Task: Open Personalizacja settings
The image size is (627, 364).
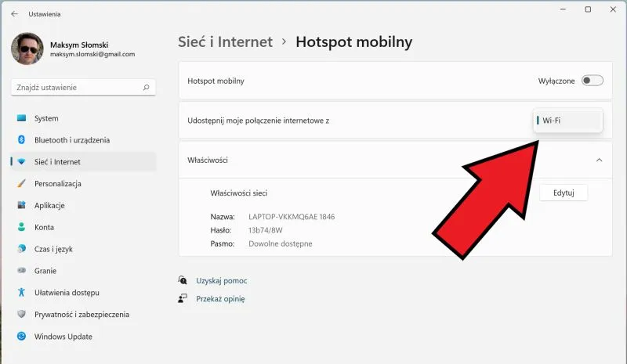Action: coord(83,183)
